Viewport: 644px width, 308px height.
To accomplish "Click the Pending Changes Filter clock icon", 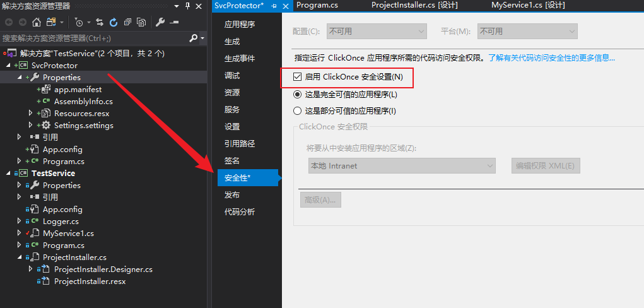I will point(79,22).
